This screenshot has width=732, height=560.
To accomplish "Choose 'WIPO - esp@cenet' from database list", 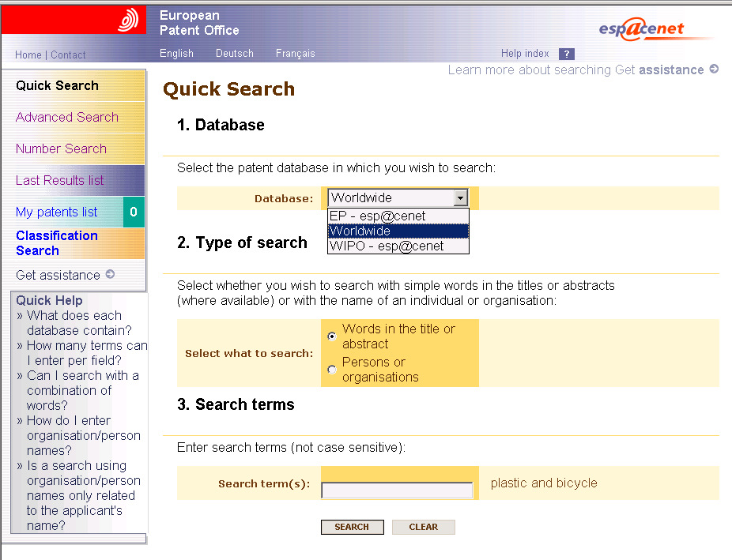I will tap(398, 246).
